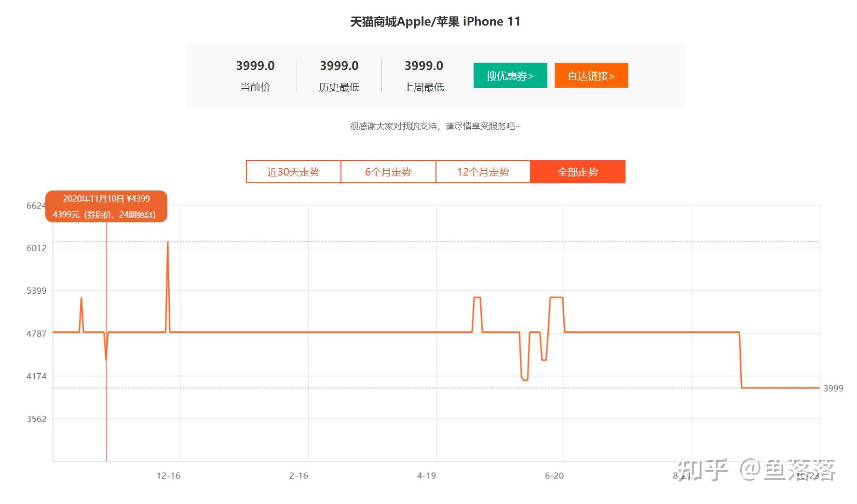The height and width of the screenshot is (504, 857).
Task: Click the 6012 y-axis value
Action: (x=37, y=248)
